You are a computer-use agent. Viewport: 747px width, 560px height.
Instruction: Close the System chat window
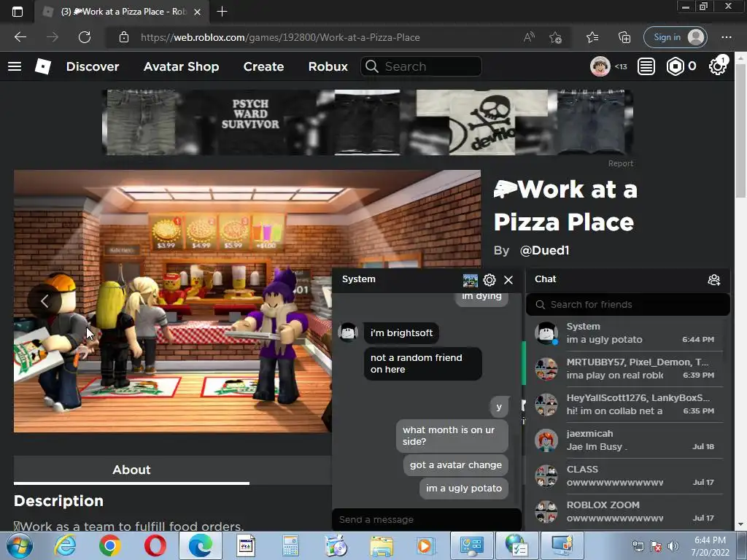click(x=508, y=280)
